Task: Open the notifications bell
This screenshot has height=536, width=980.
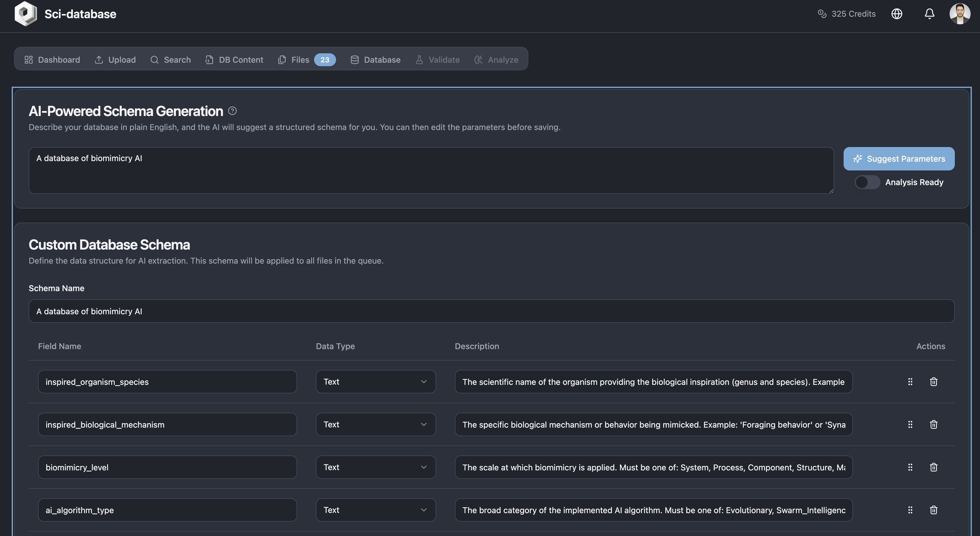Action: point(929,14)
